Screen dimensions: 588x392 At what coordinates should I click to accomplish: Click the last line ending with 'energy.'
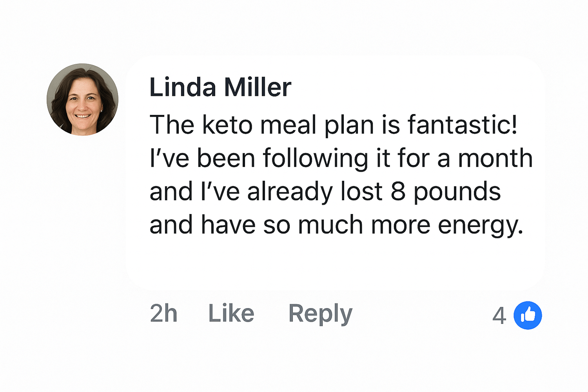[x=336, y=226]
